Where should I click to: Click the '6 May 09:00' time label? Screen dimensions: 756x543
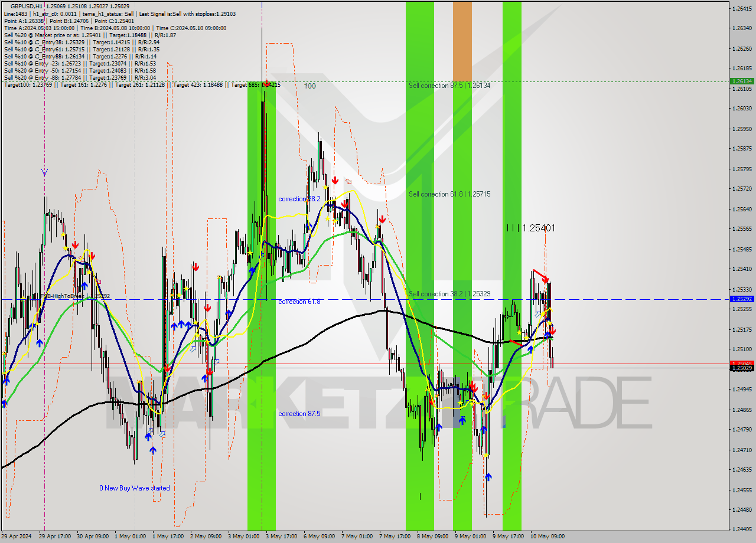point(319,537)
